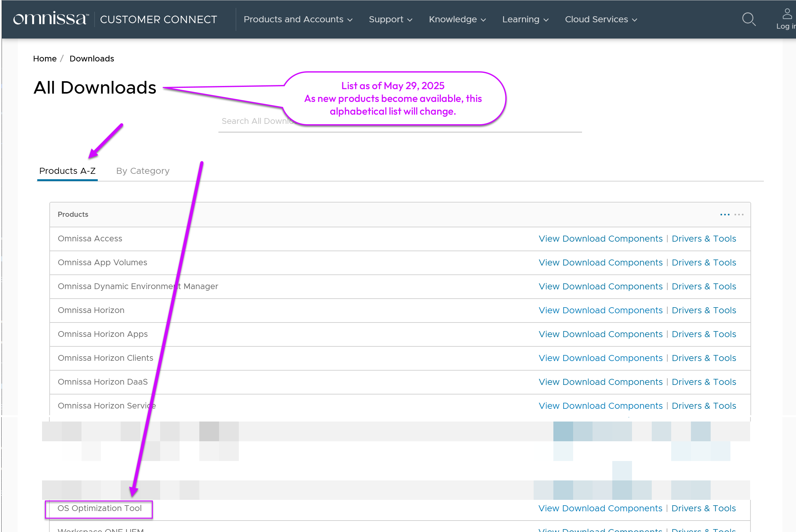Open Drivers & Tools for OS Optimization Tool
796x532 pixels.
tap(703, 508)
